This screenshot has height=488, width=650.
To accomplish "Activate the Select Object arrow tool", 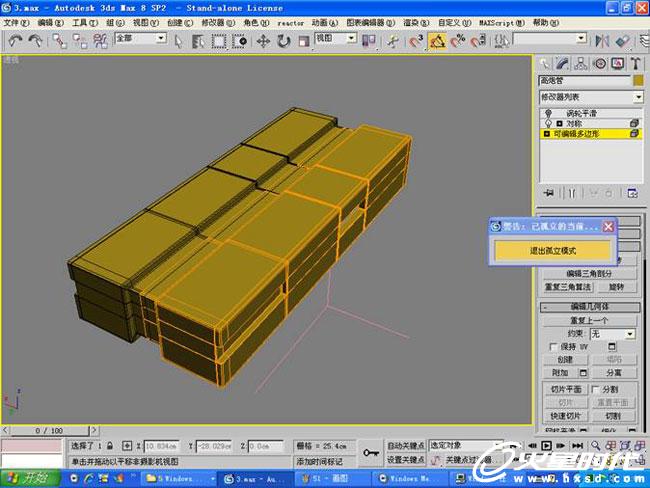I will 178,41.
